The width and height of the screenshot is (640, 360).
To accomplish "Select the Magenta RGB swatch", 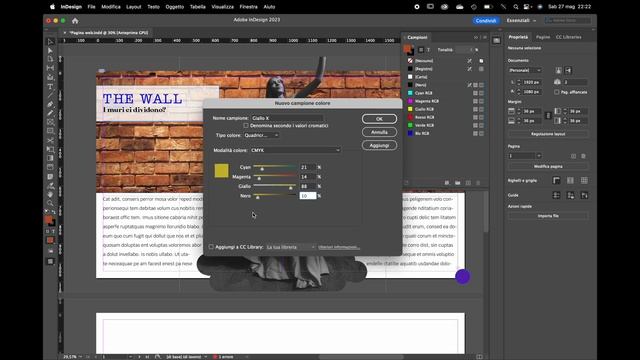I will click(x=427, y=101).
